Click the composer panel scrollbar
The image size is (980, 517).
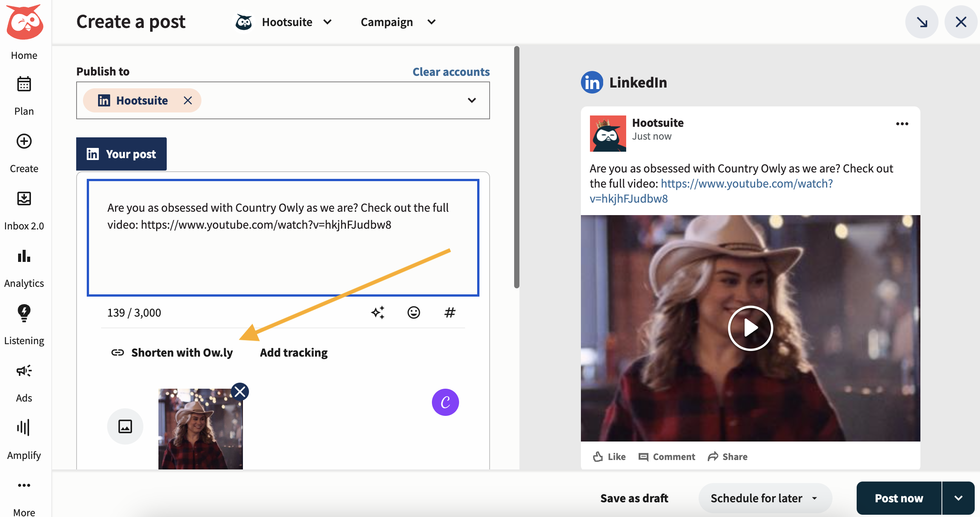[516, 167]
